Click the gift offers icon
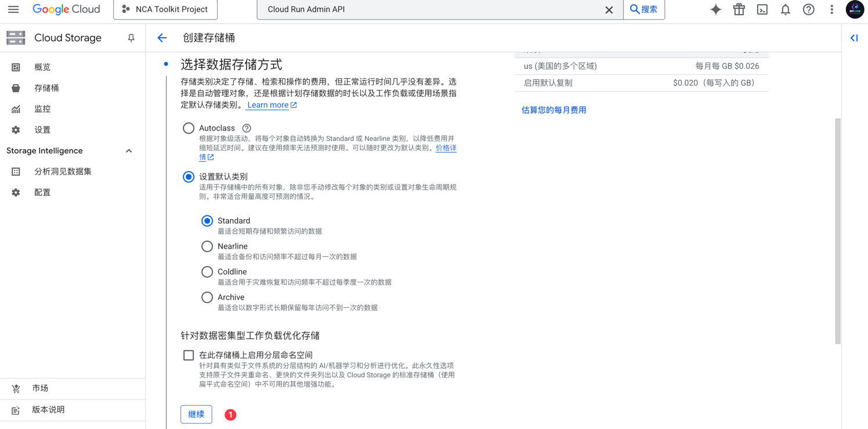Viewport: 868px width, 429px height. pyautogui.click(x=739, y=9)
